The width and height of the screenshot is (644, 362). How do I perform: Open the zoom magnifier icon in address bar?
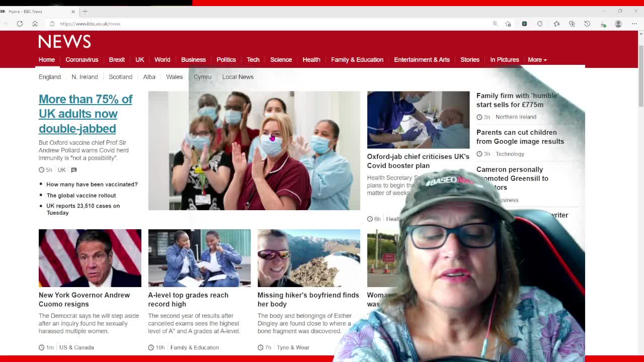click(x=495, y=24)
